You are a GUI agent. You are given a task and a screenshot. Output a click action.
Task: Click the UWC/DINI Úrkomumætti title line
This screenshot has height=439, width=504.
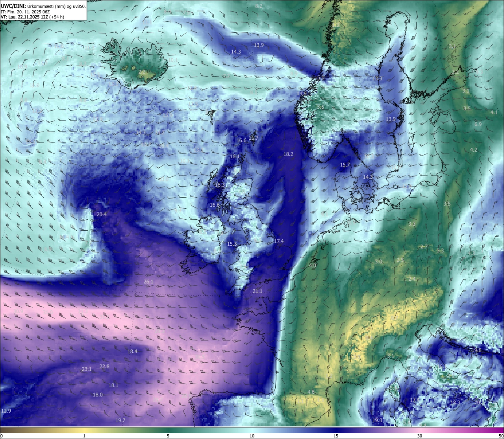(43, 6)
